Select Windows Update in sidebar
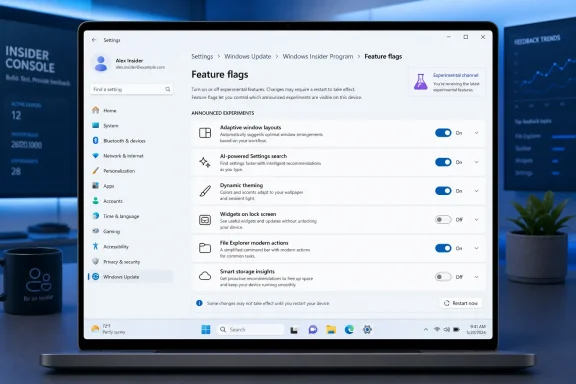576x384 pixels. (131, 277)
